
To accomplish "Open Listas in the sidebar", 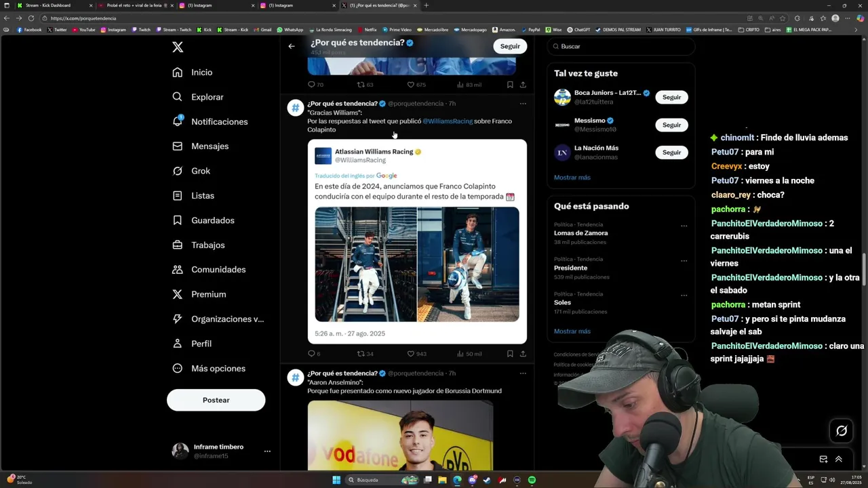I will point(193,196).
